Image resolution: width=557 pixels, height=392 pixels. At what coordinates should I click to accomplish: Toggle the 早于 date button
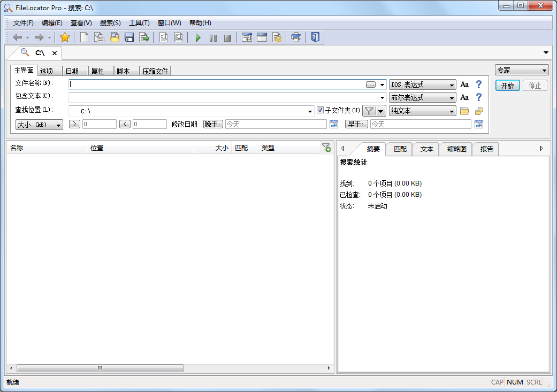pos(356,124)
